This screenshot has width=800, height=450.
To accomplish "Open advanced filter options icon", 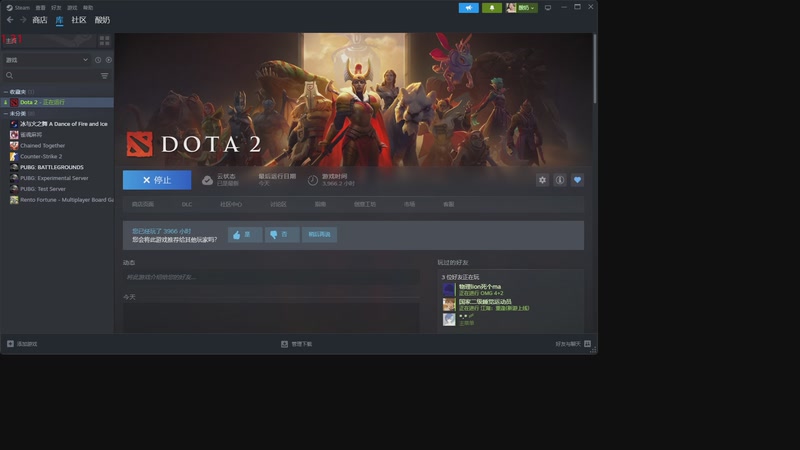I will click(105, 76).
